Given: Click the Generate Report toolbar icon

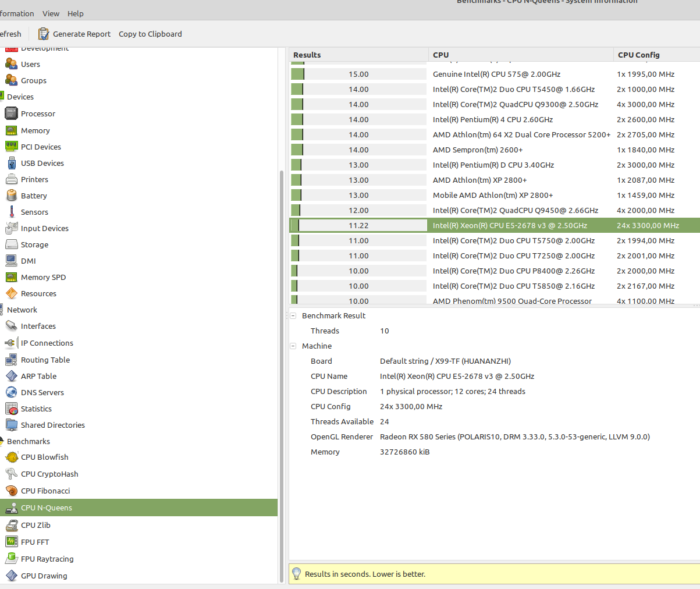Looking at the screenshot, I should [44, 34].
